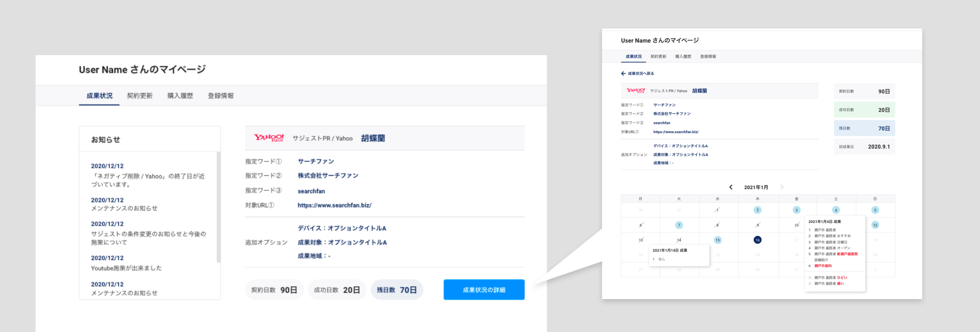Viewport: 980px width, 332px height.
Task: Click blue 残日数 70日 card in right window
Action: tap(864, 128)
